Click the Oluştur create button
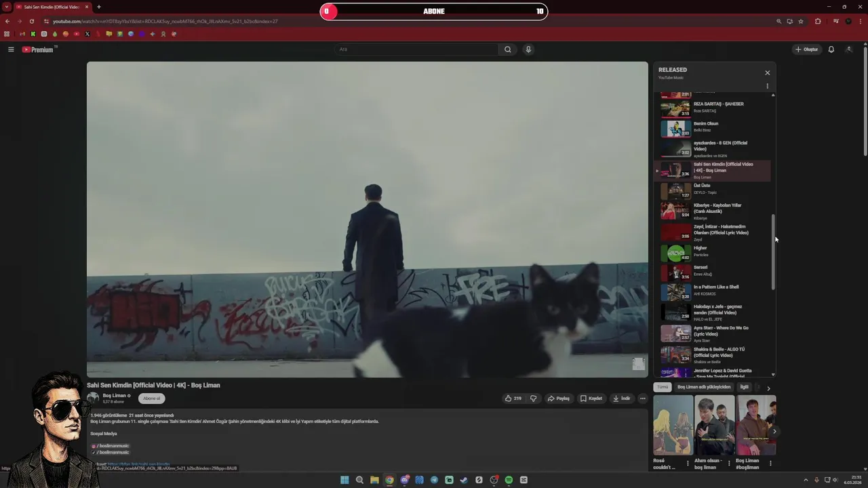 807,49
